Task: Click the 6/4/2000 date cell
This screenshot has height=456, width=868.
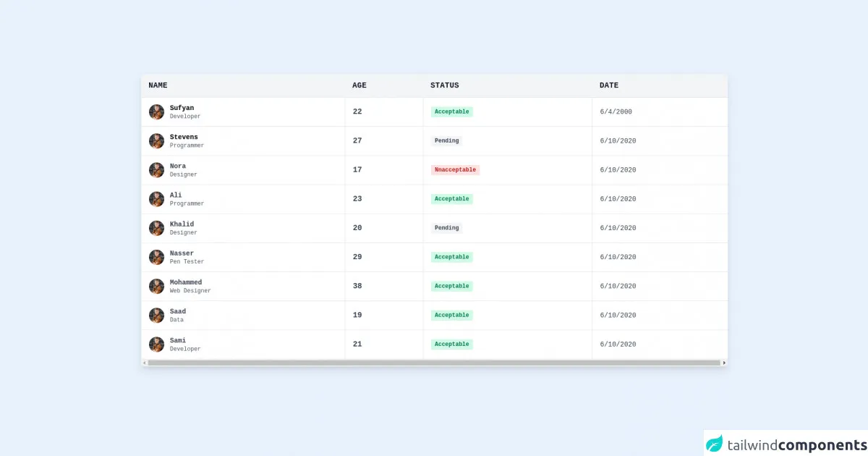Action: [616, 112]
